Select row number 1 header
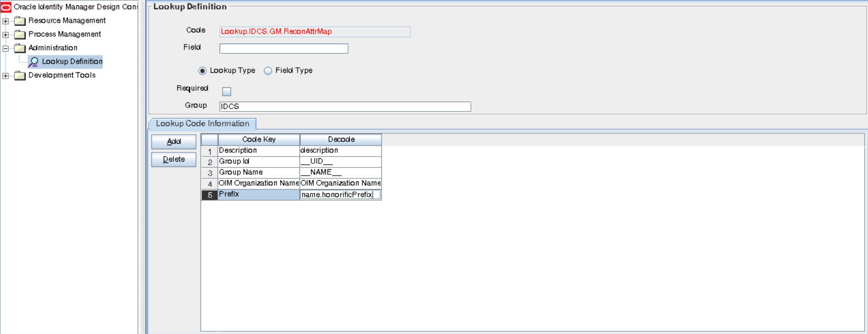The width and height of the screenshot is (868, 334). 210,151
